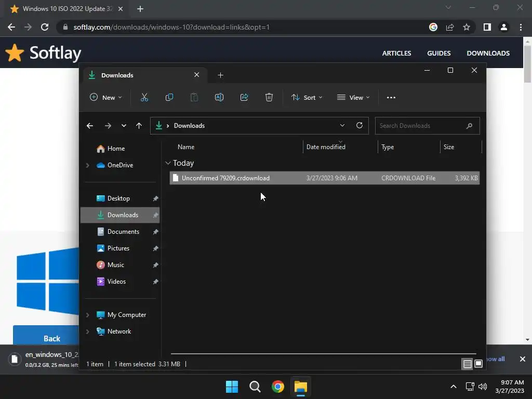Close the Downloads Explorer tab
532x399 pixels.
click(197, 75)
